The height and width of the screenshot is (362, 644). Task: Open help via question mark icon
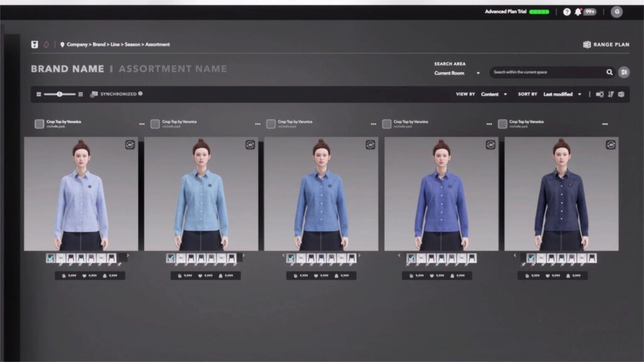coord(567,12)
